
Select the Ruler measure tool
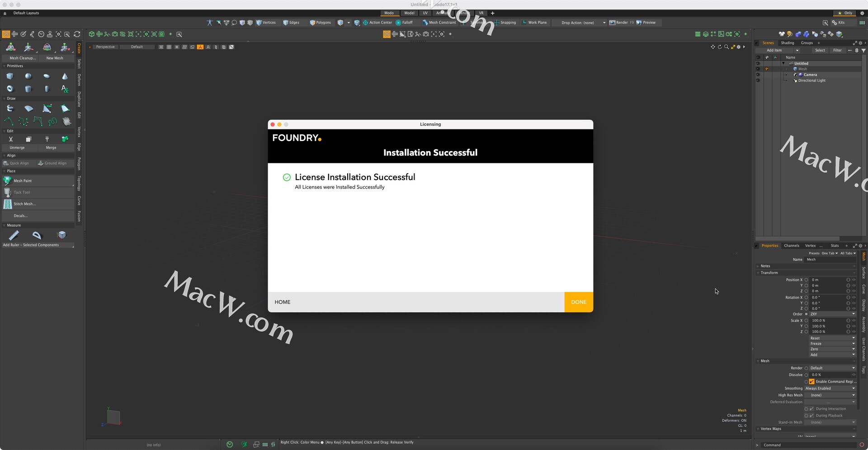click(14, 235)
